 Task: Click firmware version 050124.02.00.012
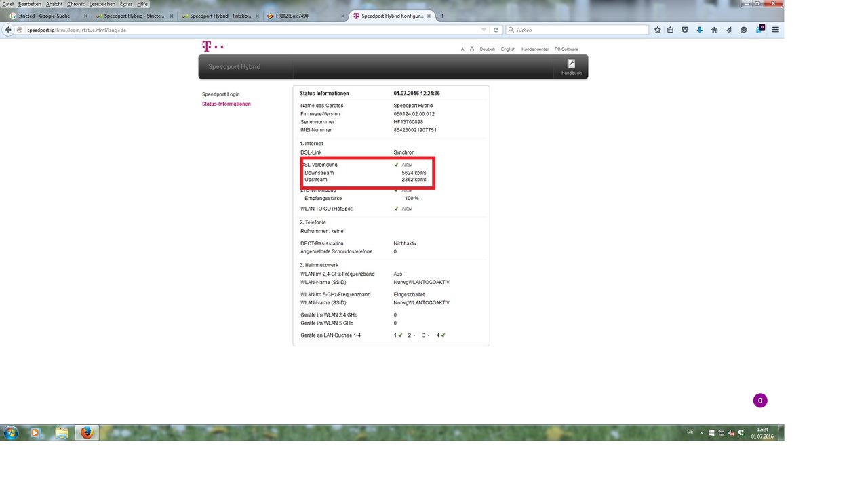(414, 114)
